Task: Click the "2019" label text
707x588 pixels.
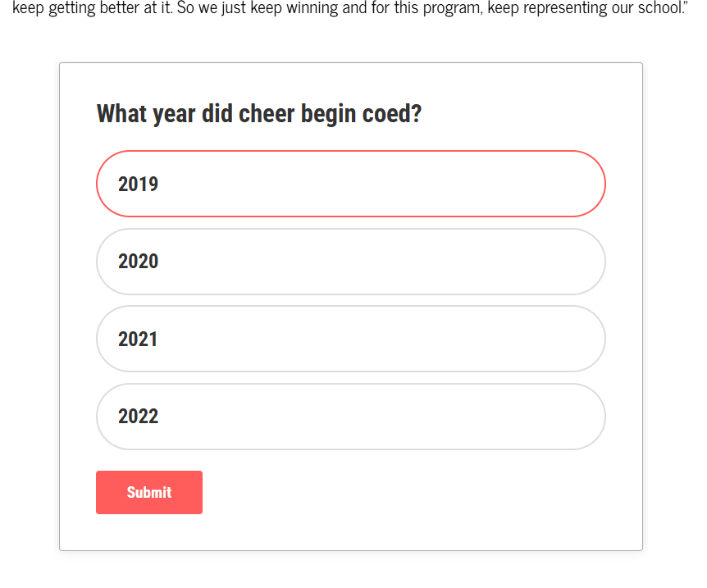Action: (x=138, y=184)
